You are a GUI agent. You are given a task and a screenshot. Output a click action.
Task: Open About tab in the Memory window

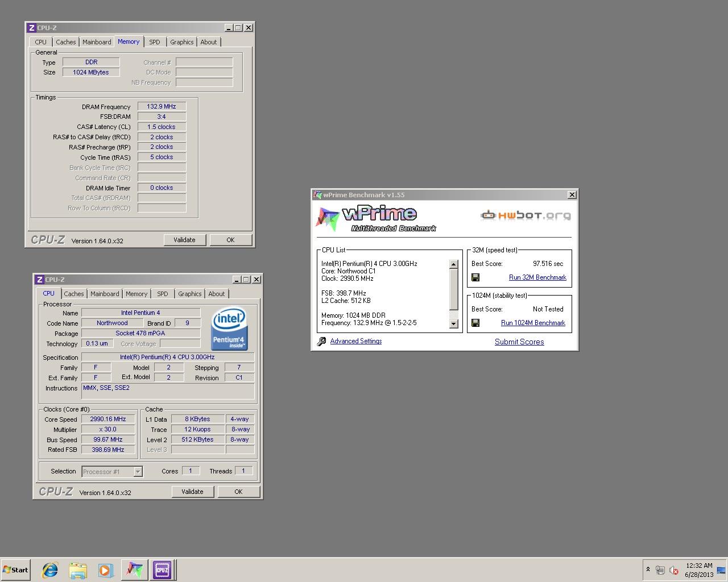(x=209, y=42)
